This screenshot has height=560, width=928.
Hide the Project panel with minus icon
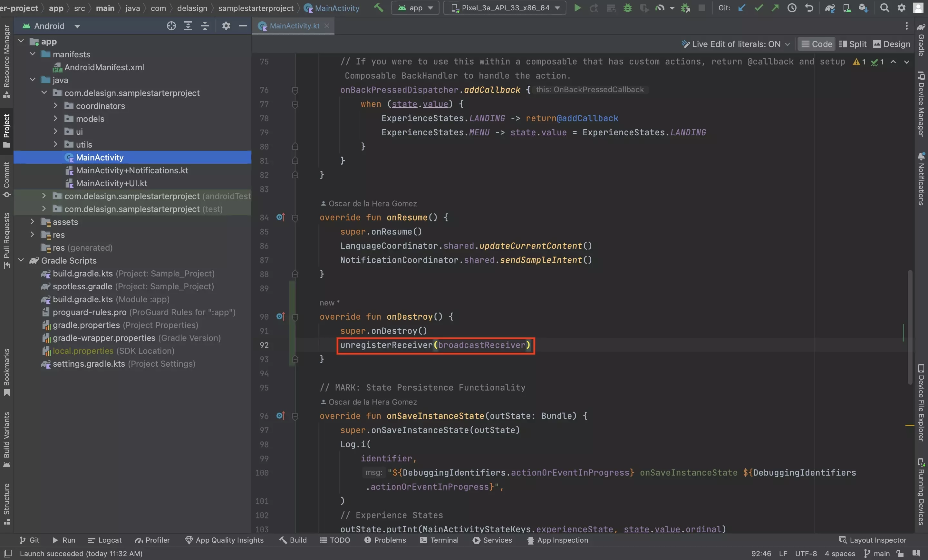pos(243,26)
